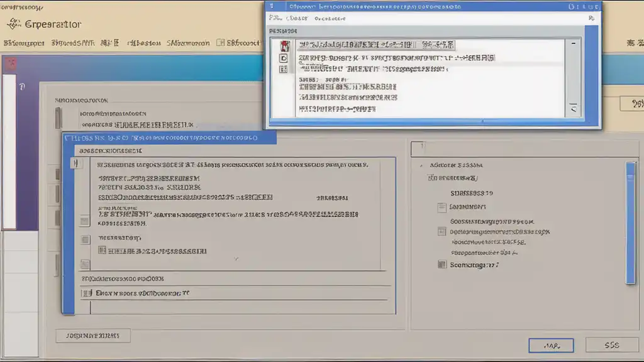Click the red icon in the top window list
The image size is (644, 362).
285,45
